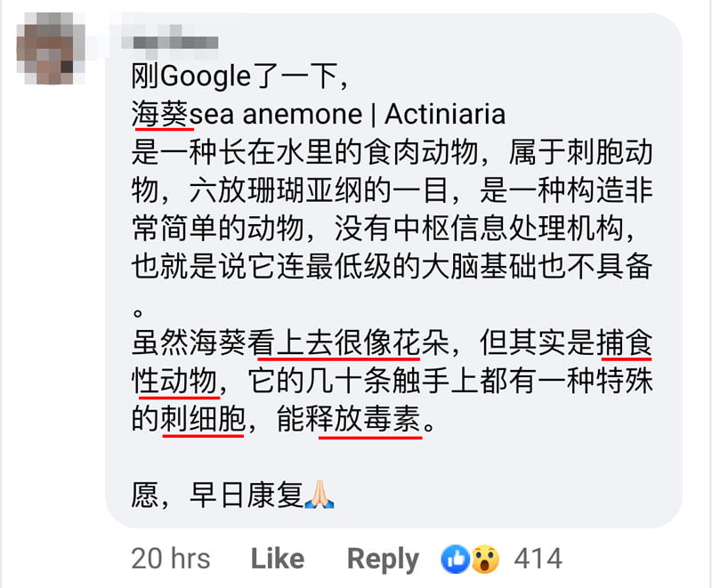Click the wow face reaction emoji
The height and width of the screenshot is (588, 712).
(x=485, y=559)
